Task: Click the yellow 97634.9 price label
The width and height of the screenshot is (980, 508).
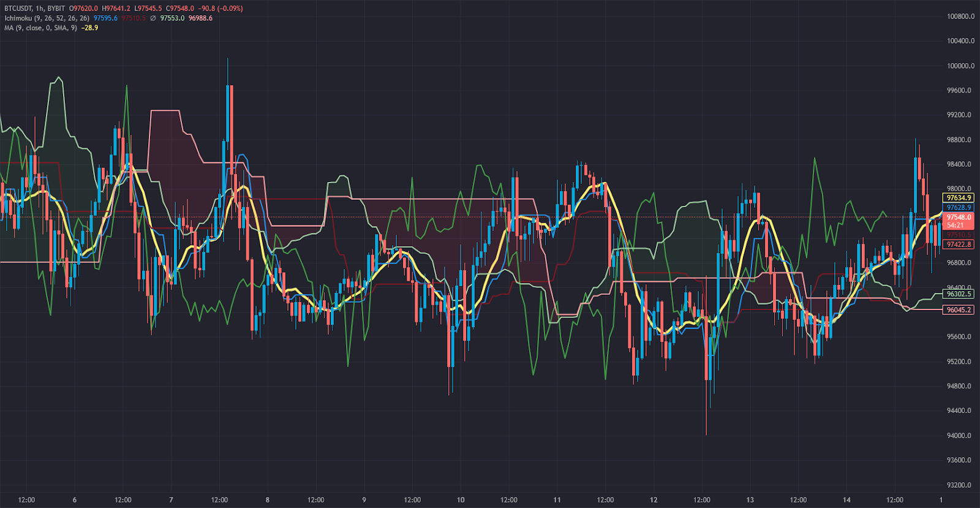Action: 959,198
